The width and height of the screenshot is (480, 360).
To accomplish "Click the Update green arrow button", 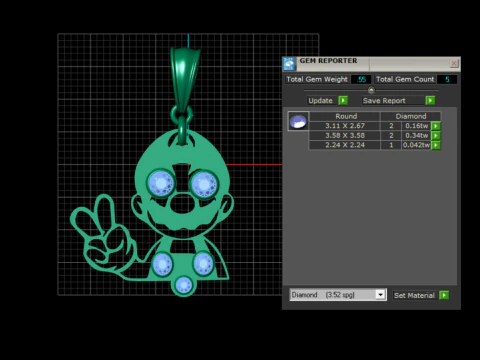I will [343, 100].
